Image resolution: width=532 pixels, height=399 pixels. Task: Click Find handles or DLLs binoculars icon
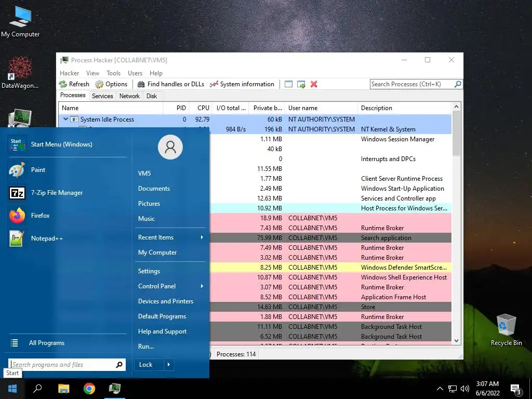[x=141, y=84]
